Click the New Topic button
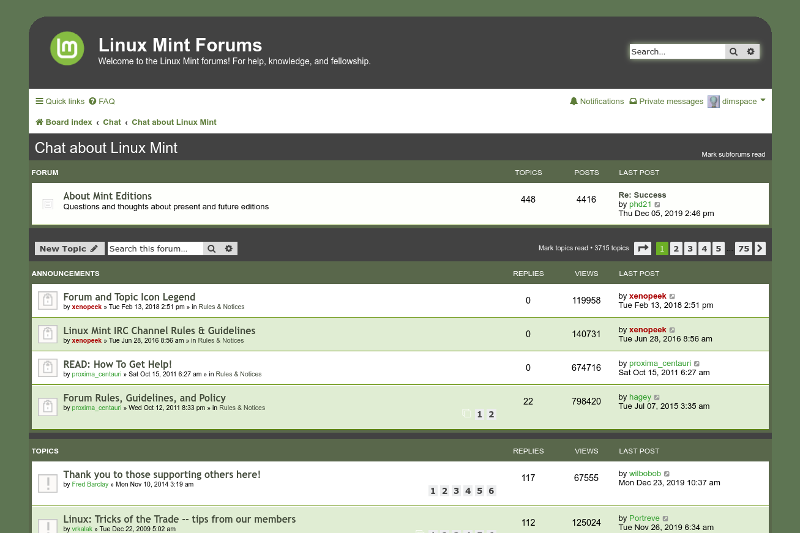Viewport: 800px width, 533px height. coord(69,248)
